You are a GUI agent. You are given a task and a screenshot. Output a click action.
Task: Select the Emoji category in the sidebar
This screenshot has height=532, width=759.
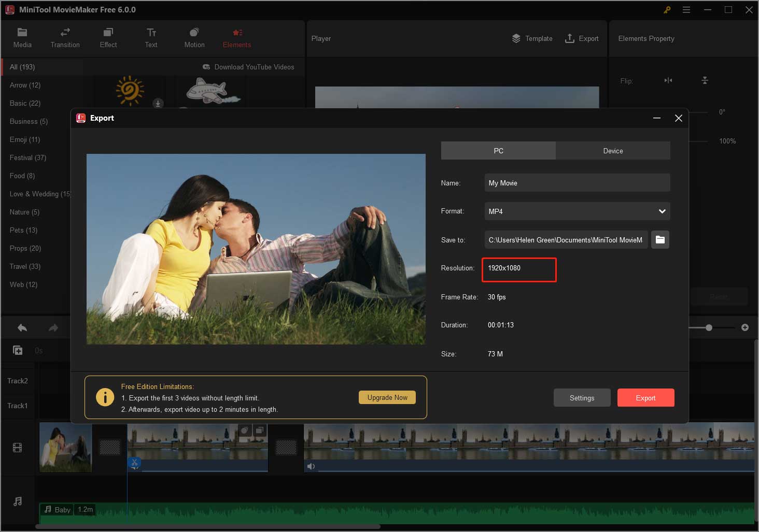pyautogui.click(x=24, y=139)
